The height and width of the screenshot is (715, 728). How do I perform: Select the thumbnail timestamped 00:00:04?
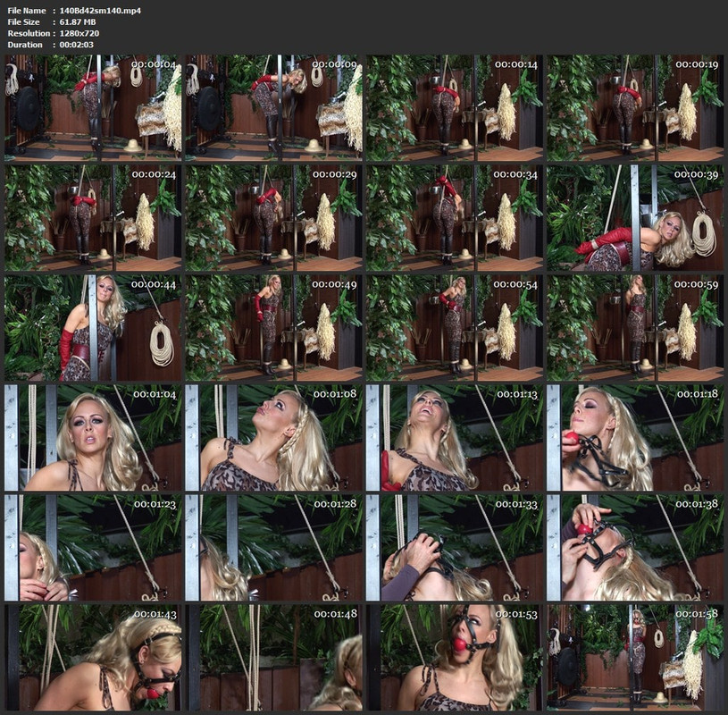93,108
